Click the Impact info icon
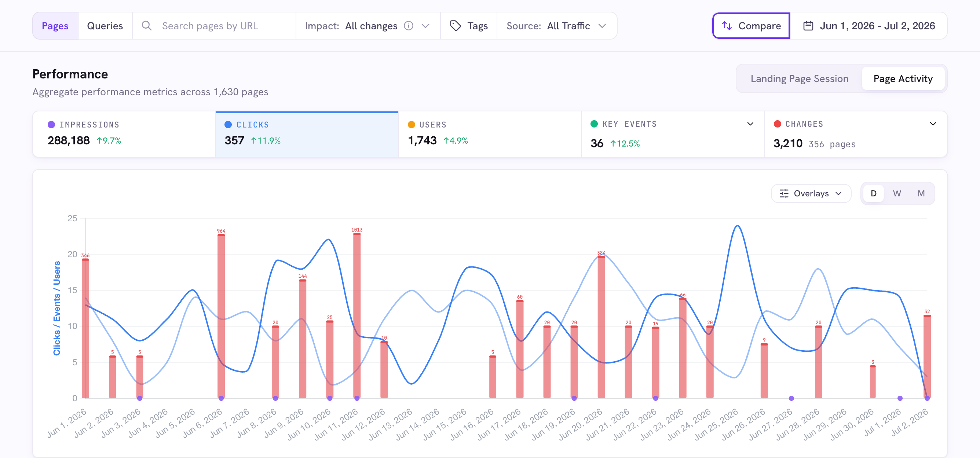Screen dimensions: 980x458 tap(408, 26)
